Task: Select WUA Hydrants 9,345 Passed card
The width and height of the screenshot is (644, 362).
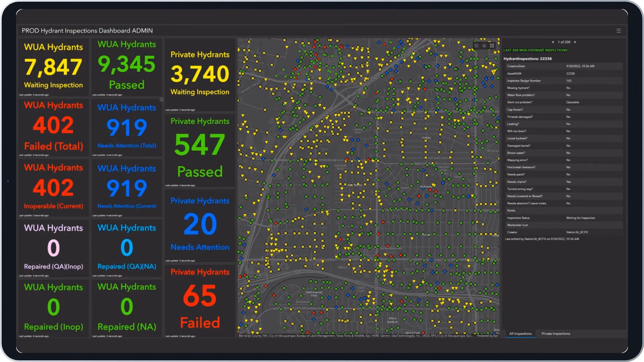Action: (127, 67)
